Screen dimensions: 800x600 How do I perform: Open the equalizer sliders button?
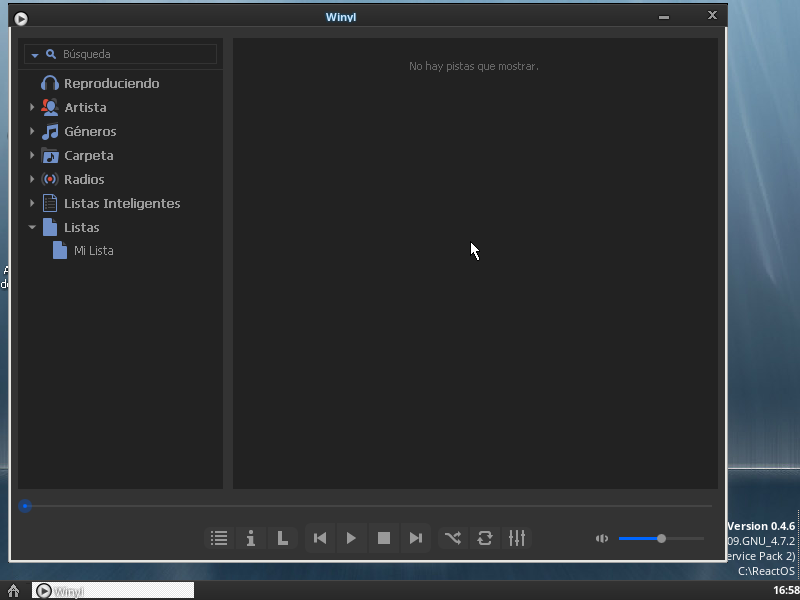(517, 538)
